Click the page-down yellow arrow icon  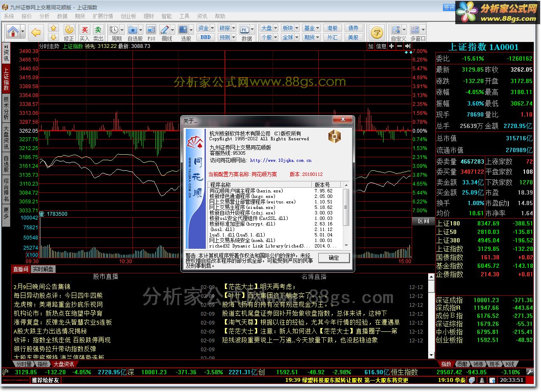pos(53,37)
